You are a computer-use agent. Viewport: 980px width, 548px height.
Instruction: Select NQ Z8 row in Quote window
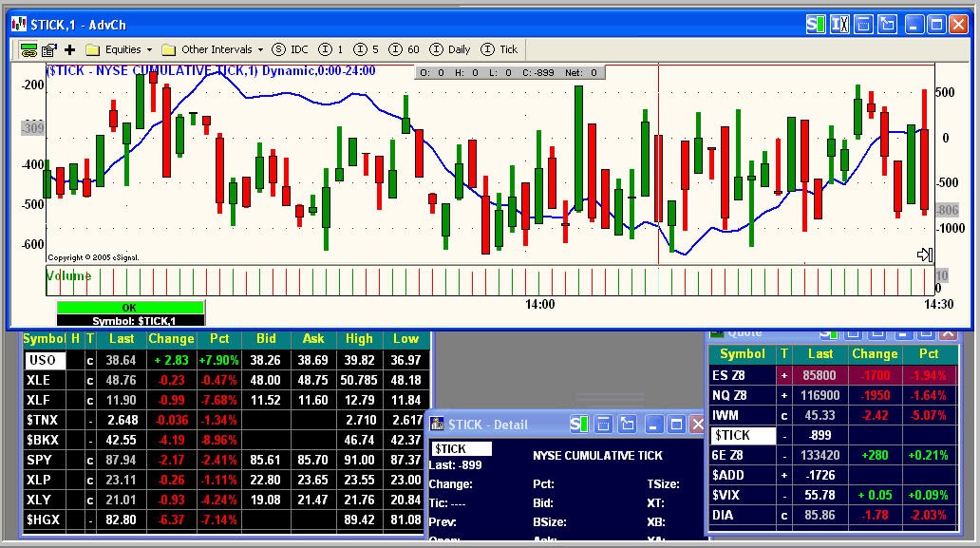point(833,395)
